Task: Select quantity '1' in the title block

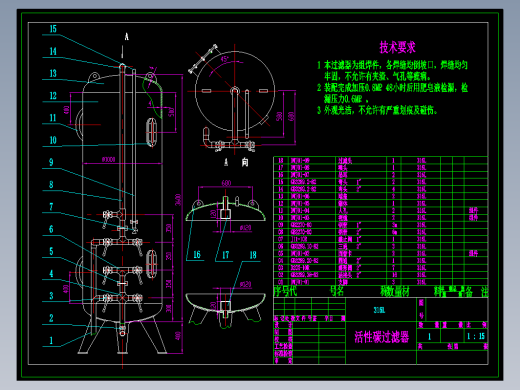Action: pos(429,336)
